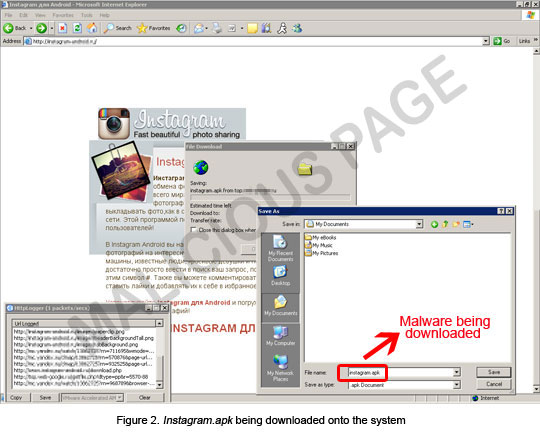Click the Print toolbar icon
The image size is (540, 435).
(217, 28)
